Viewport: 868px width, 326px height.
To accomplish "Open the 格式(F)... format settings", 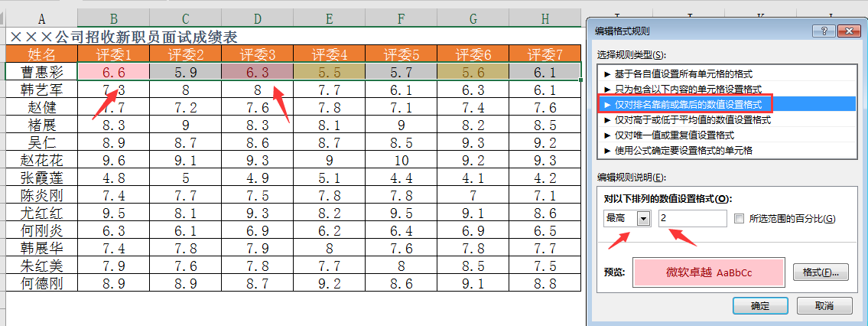I will point(821,272).
